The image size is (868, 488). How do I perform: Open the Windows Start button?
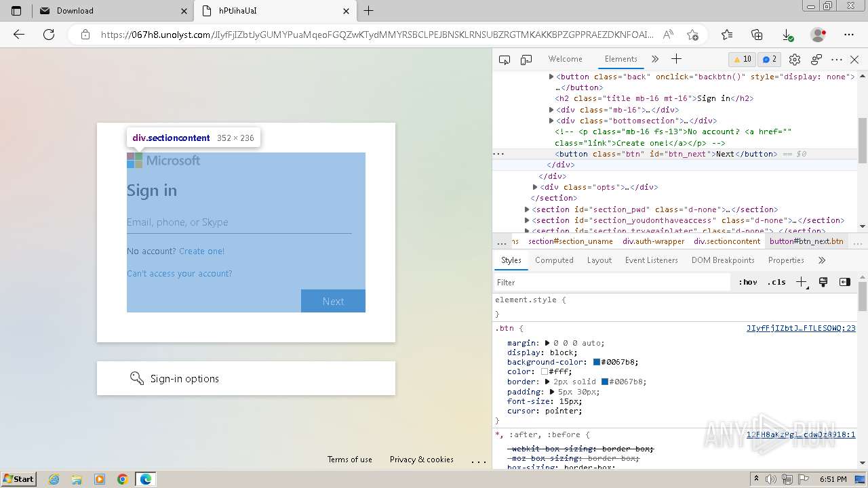pyautogui.click(x=18, y=479)
